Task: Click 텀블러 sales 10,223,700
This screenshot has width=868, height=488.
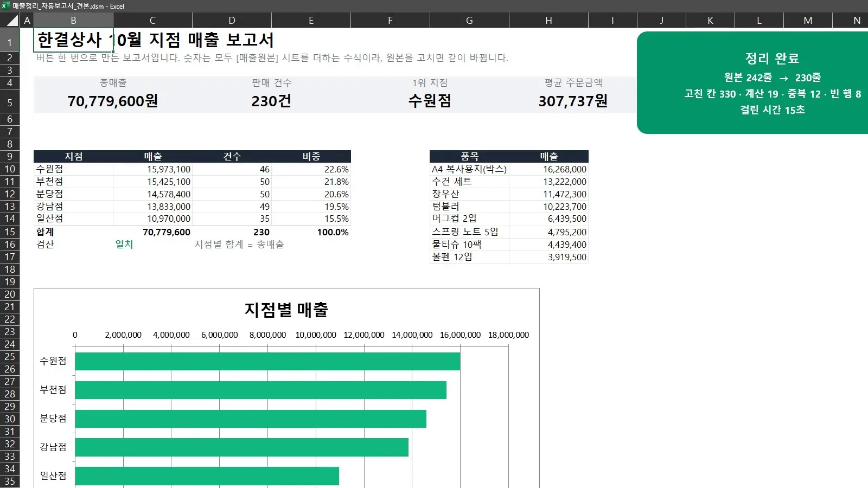Action: [x=548, y=207]
